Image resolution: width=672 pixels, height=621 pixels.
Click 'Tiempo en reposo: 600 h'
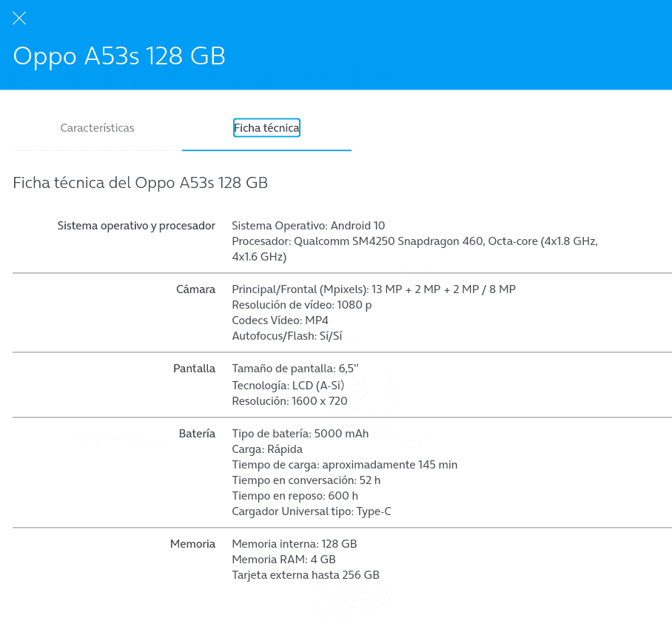click(295, 496)
